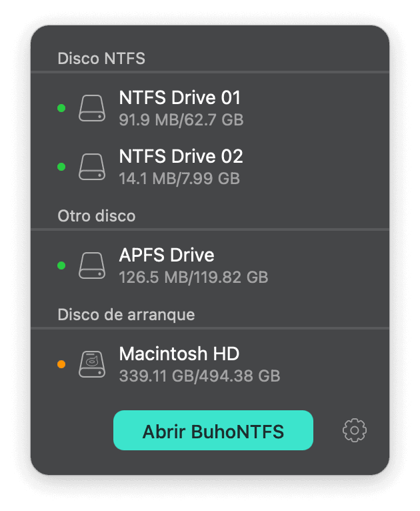Screen dimensions: 420x511
Task: Click the 91.9 MB/62.7 GB usage text
Action: click(x=181, y=121)
